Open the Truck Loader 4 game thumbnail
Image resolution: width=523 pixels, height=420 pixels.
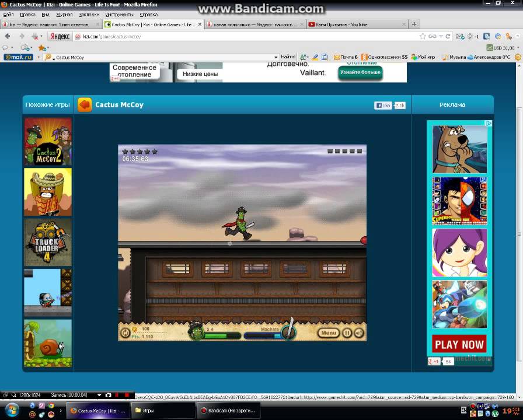pos(48,242)
